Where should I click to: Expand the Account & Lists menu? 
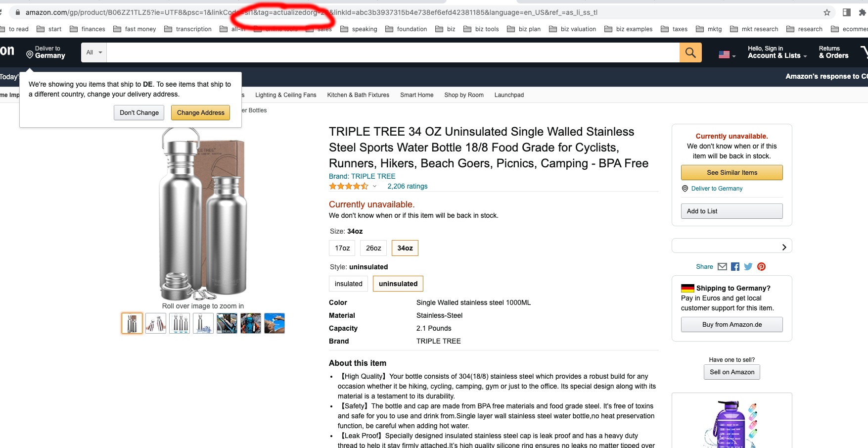pos(777,52)
